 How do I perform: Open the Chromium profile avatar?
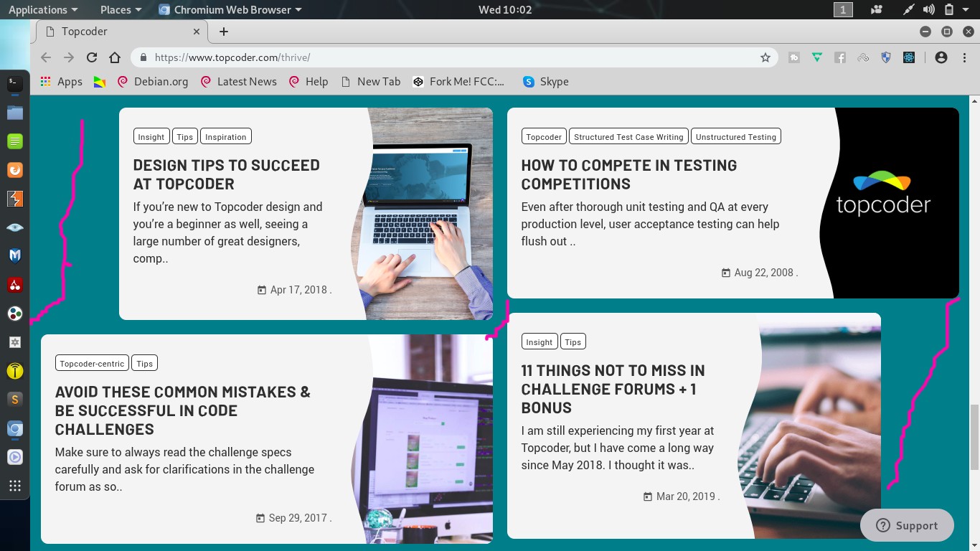[941, 57]
